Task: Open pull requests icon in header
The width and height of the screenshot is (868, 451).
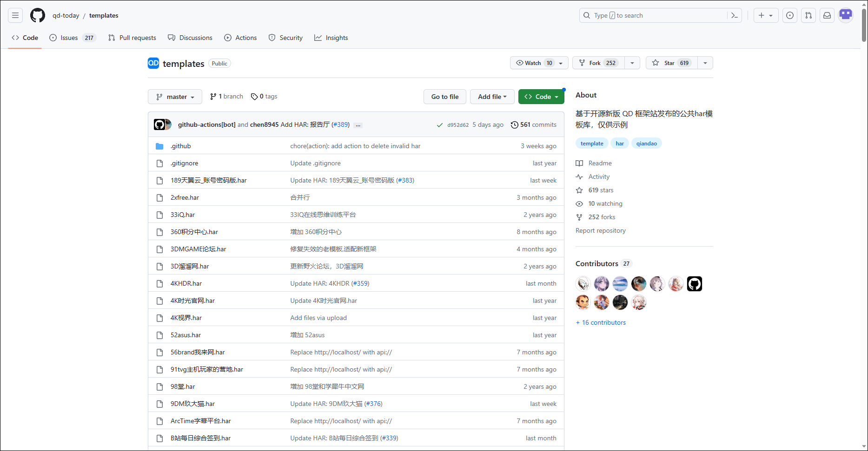Action: [808, 15]
